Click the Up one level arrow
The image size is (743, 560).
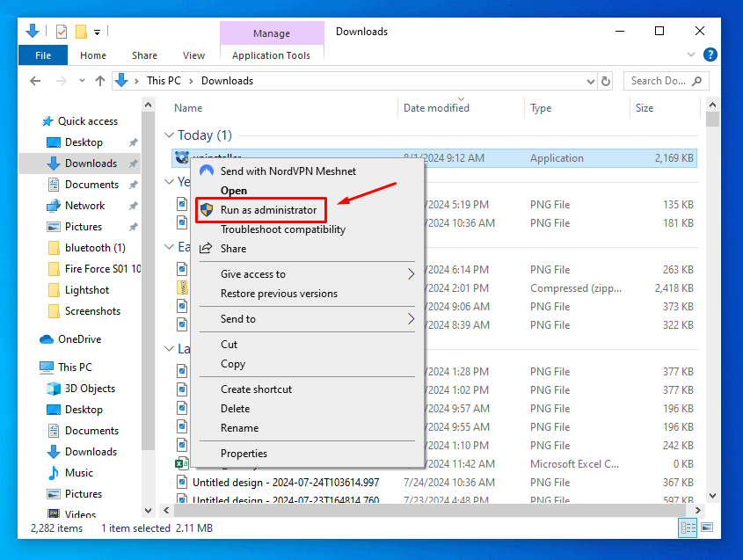click(x=99, y=81)
